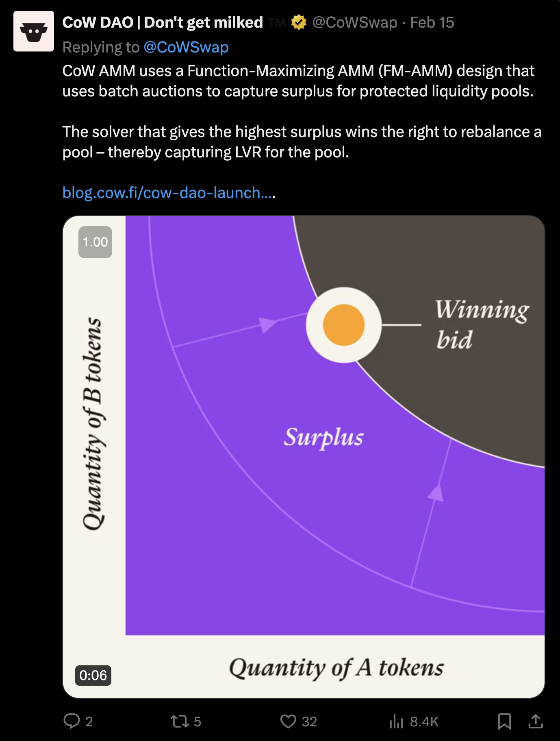Click the gold verified badge
The image size is (560, 741).
pos(299,22)
